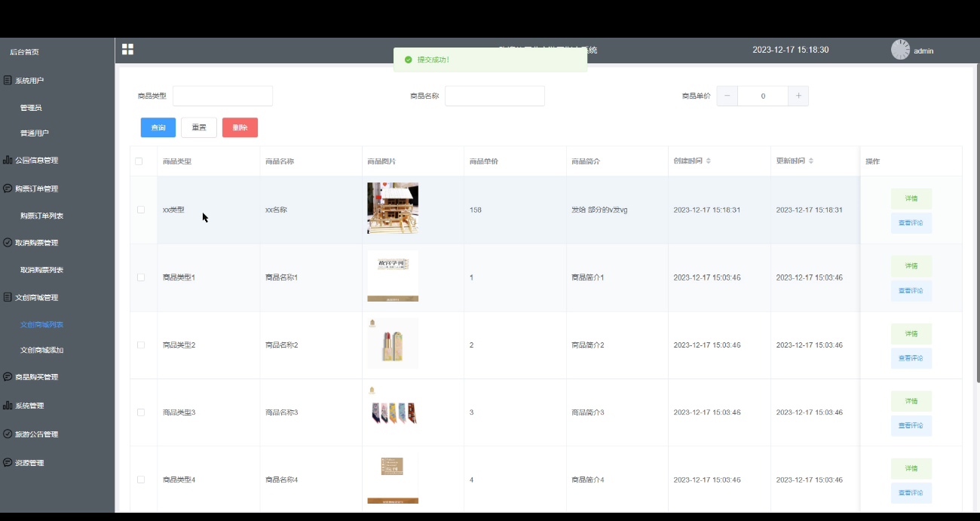Open 查看评论 for 商品类型2 row
980x521 pixels.
tap(911, 358)
